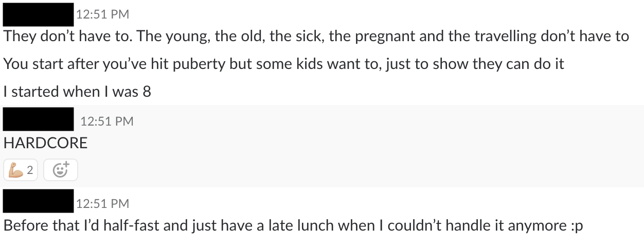Screen dimensions: 644x245
Task: Click the ':p' emoticon at message end
Action: [577, 226]
